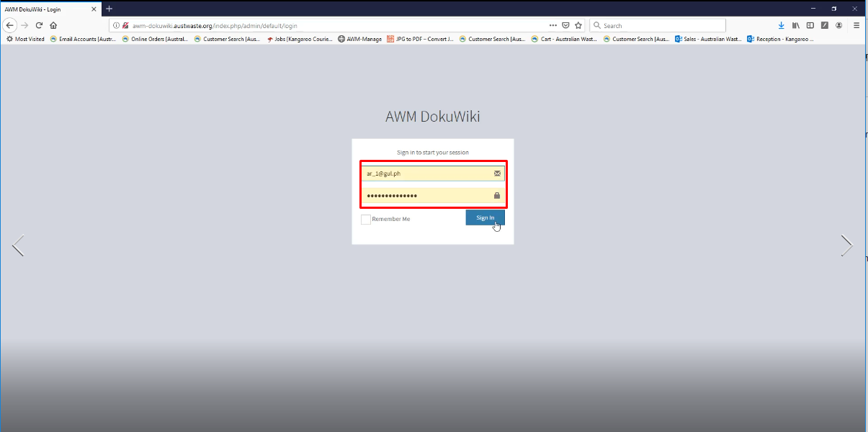Focus the password input field
Screen dimensions: 868x432
pyautogui.click(x=433, y=196)
